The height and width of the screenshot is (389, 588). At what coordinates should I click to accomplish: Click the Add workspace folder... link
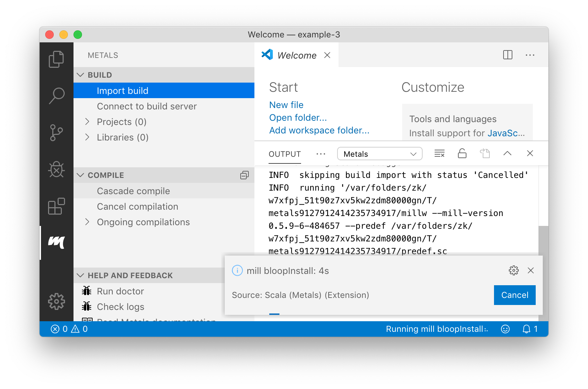[319, 130]
